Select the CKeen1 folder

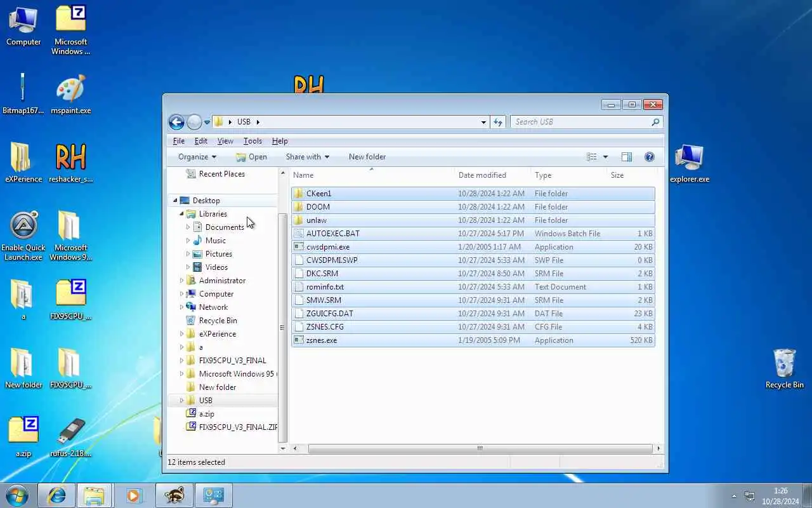tap(473, 194)
